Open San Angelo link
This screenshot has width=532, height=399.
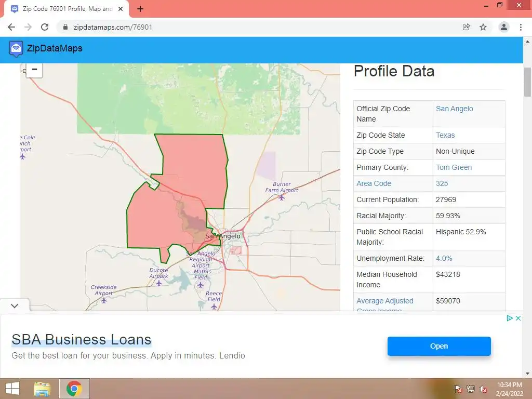tap(454, 109)
